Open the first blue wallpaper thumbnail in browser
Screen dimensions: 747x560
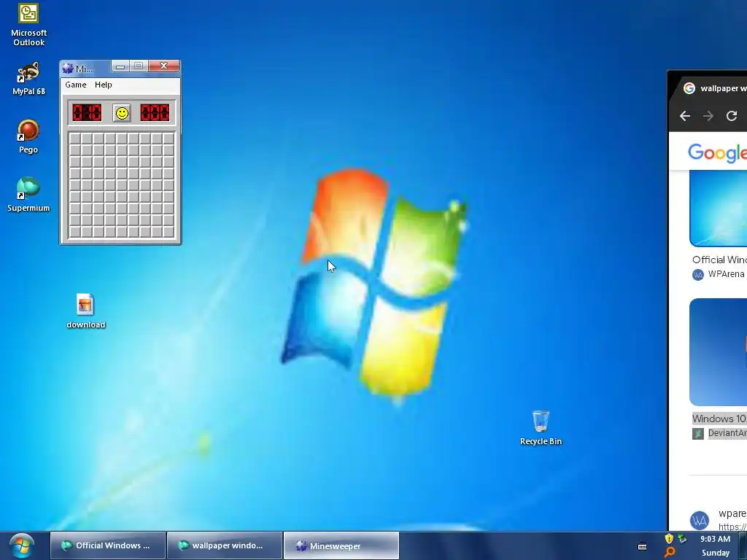coord(718,209)
